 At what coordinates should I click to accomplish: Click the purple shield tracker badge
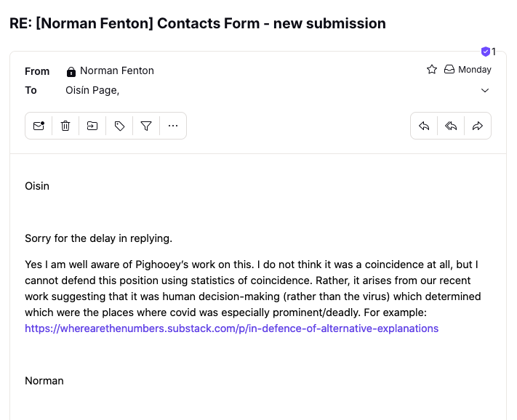click(x=485, y=52)
